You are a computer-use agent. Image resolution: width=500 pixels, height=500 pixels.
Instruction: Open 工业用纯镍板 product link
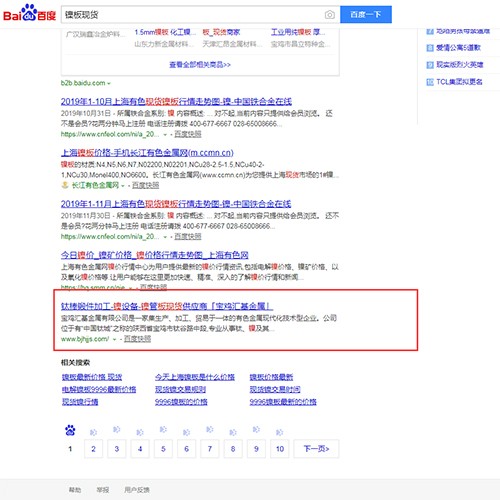[x=298, y=32]
